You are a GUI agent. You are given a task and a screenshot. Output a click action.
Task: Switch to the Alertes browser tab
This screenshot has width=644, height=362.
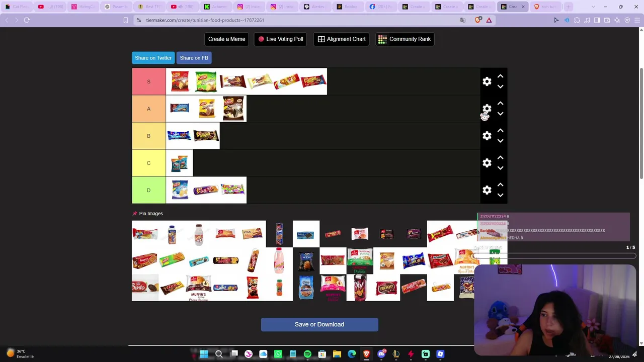[315, 7]
